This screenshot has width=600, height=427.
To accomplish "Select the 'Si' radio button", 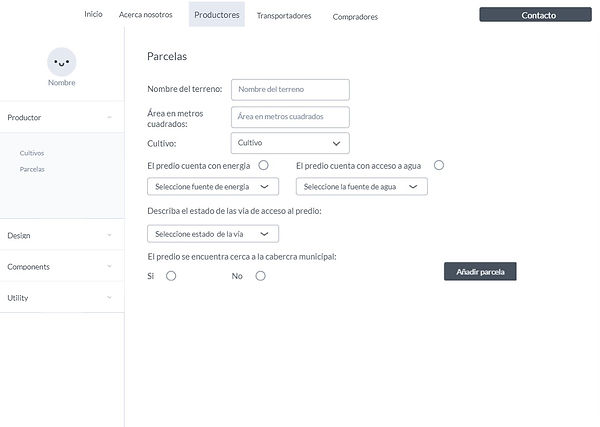I will click(x=171, y=276).
